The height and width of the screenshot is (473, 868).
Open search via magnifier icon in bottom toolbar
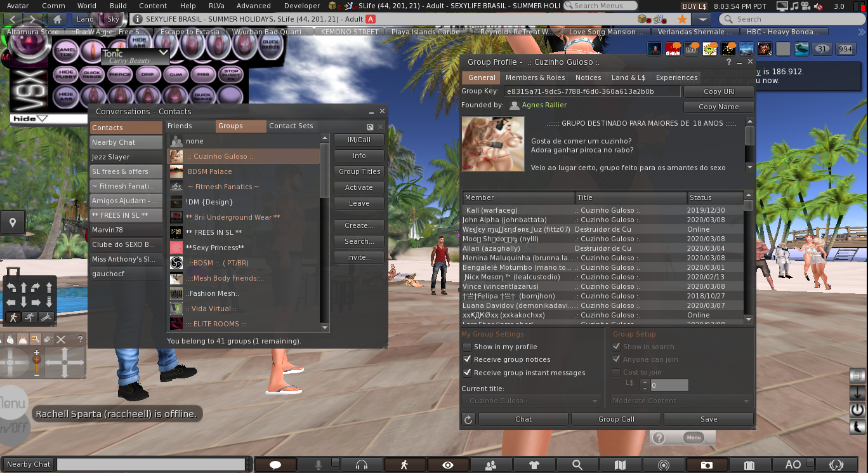click(577, 465)
